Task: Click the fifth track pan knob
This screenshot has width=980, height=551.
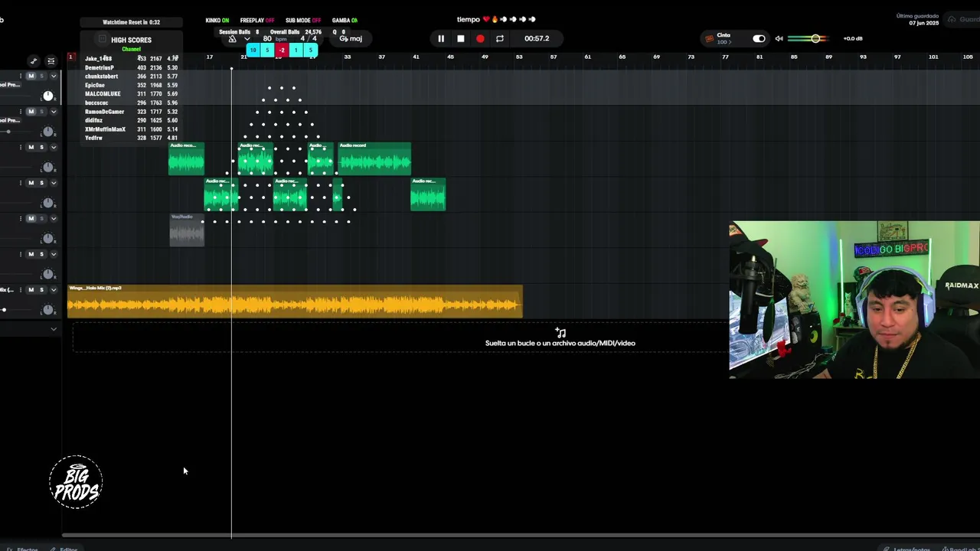Action: 48,238
